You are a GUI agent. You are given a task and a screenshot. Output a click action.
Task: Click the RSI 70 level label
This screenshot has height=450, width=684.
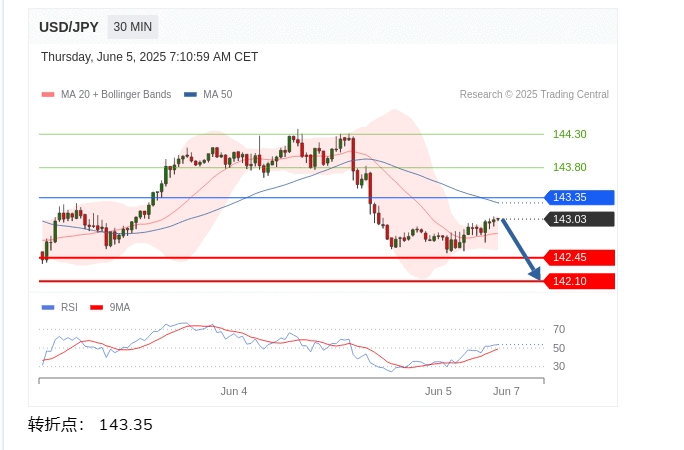click(x=559, y=329)
